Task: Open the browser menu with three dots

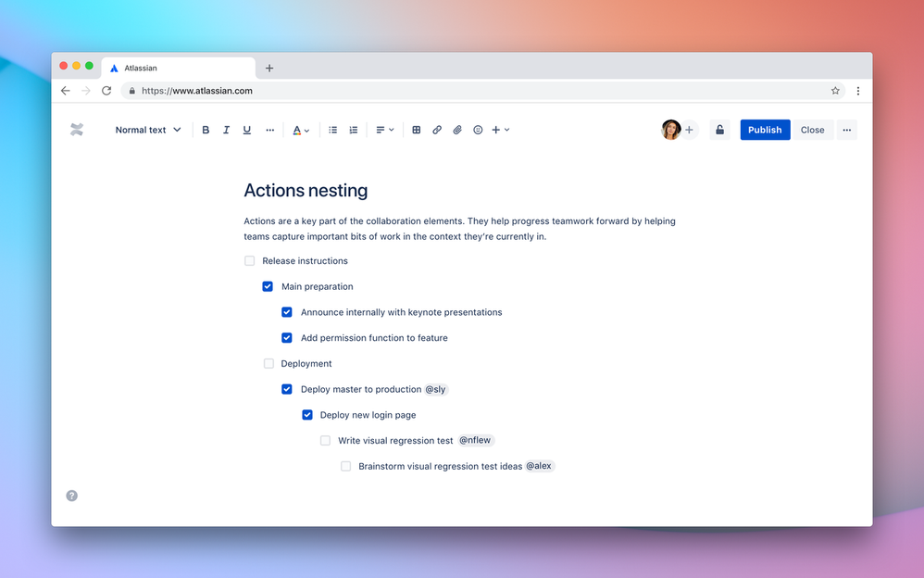Action: (x=858, y=91)
